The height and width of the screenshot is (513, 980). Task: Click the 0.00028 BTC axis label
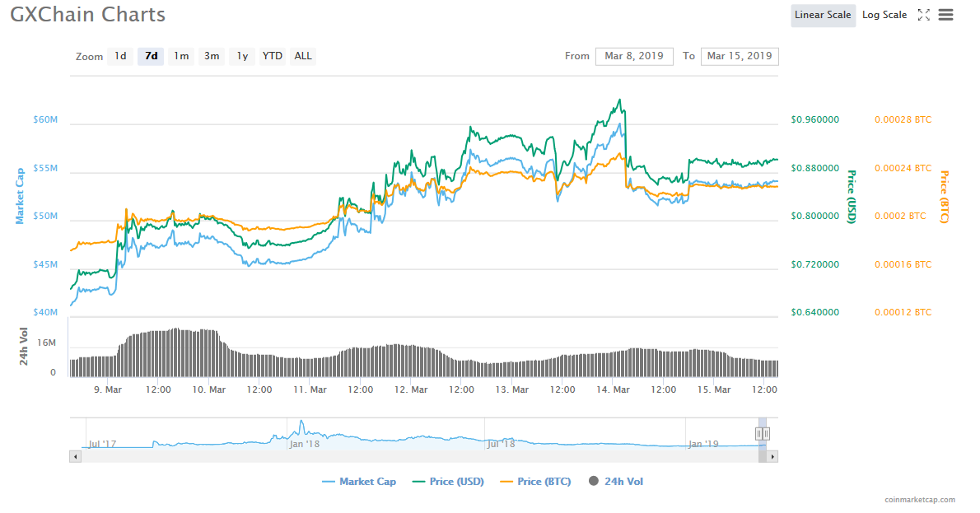[x=903, y=119]
